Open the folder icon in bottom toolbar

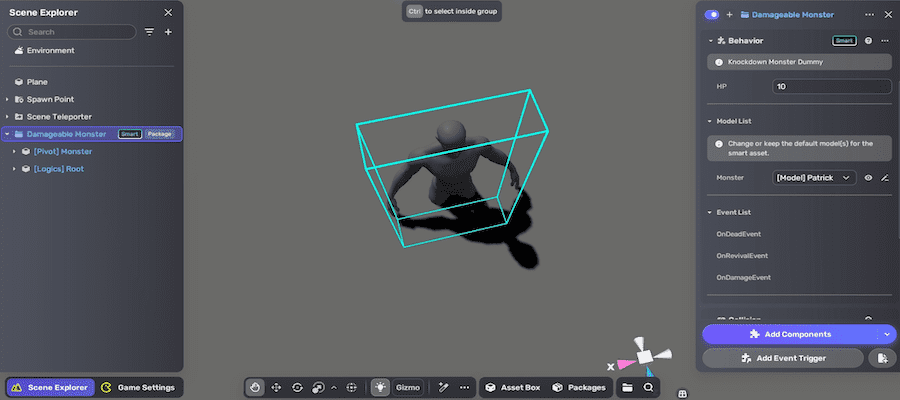click(x=627, y=387)
